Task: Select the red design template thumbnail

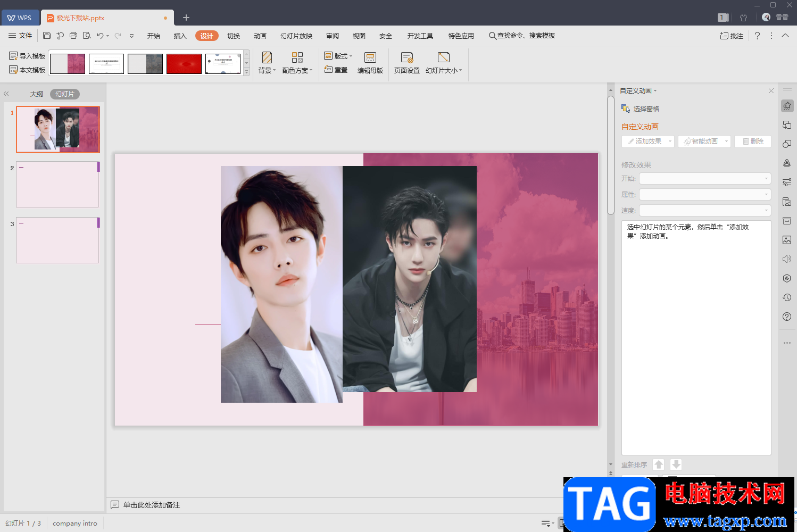Action: 184,64
